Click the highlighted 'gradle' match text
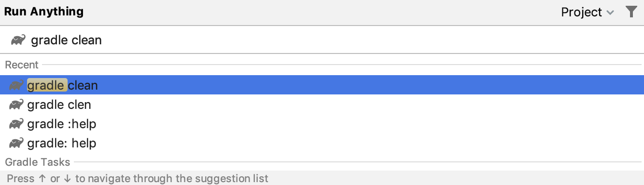 tap(46, 85)
